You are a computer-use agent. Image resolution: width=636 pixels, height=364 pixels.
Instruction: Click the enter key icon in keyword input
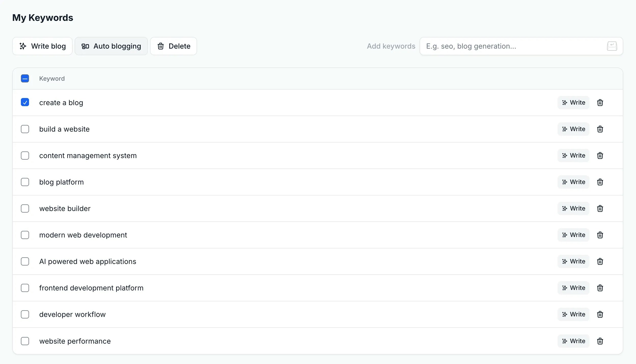(x=612, y=46)
